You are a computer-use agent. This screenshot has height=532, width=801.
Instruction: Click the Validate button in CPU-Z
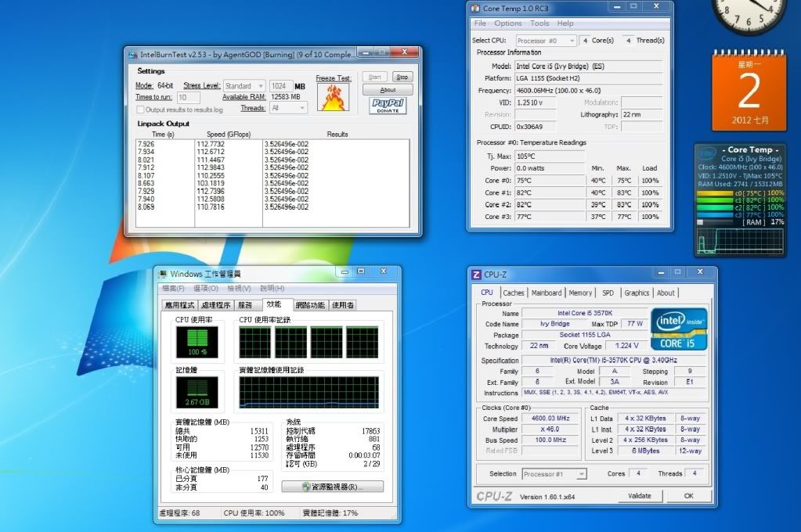640,496
